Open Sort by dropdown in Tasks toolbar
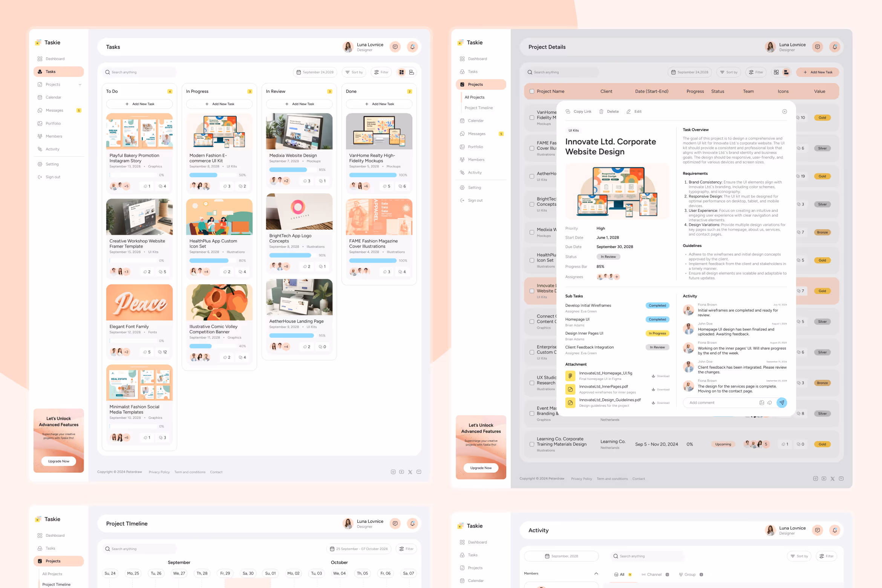 pos(354,72)
